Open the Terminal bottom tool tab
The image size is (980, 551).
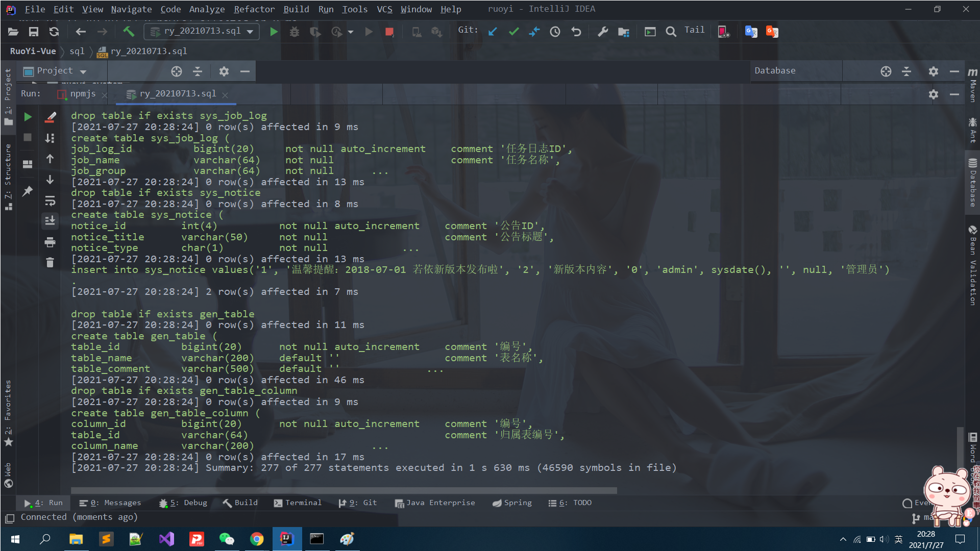pyautogui.click(x=298, y=503)
